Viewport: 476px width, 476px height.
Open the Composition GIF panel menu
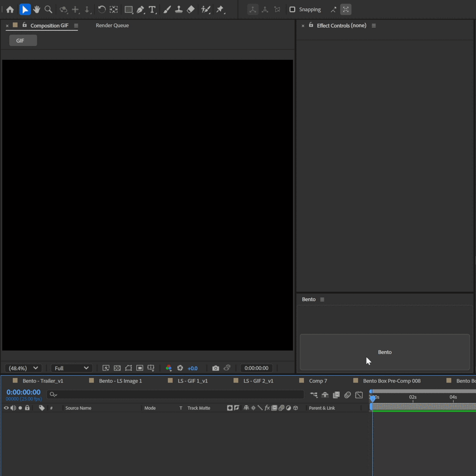pos(76,26)
